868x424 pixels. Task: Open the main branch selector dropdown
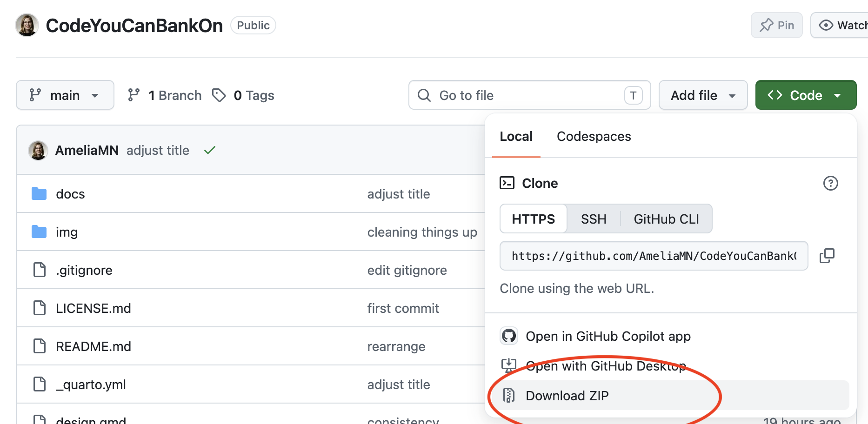65,95
